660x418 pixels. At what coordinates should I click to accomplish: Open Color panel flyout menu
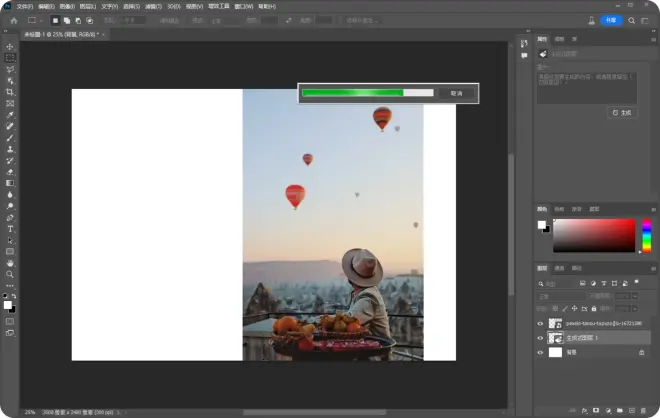click(x=653, y=209)
